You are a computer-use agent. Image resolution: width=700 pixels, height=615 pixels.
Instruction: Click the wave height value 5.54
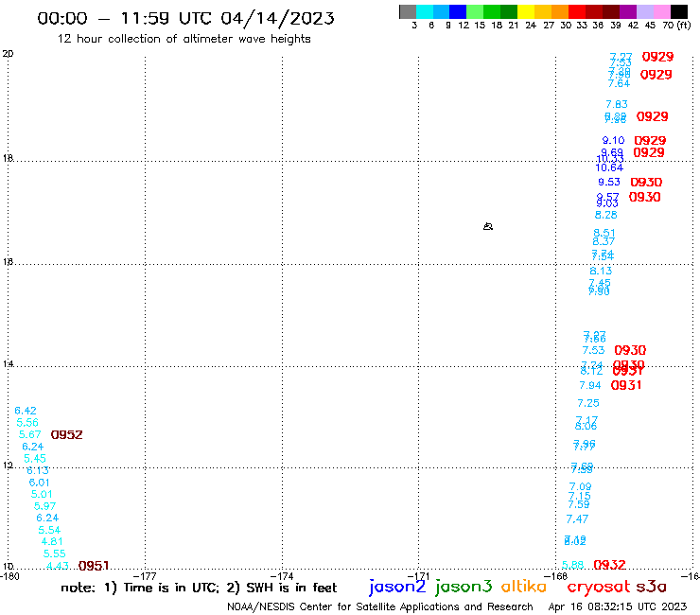49,530
